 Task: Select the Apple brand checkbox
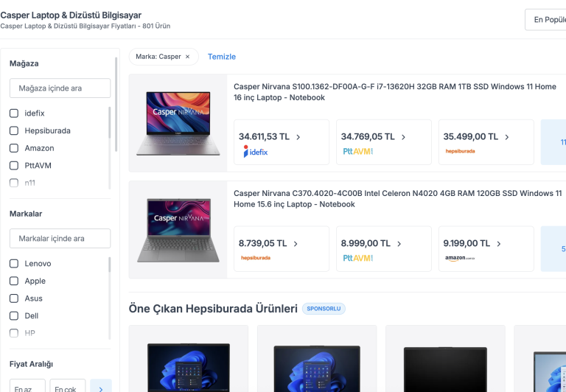point(14,281)
